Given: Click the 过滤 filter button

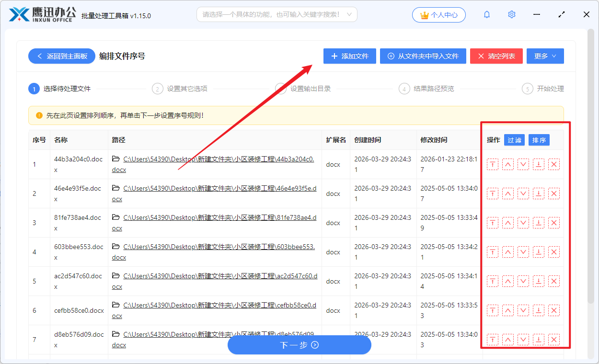Looking at the screenshot, I should [x=514, y=140].
